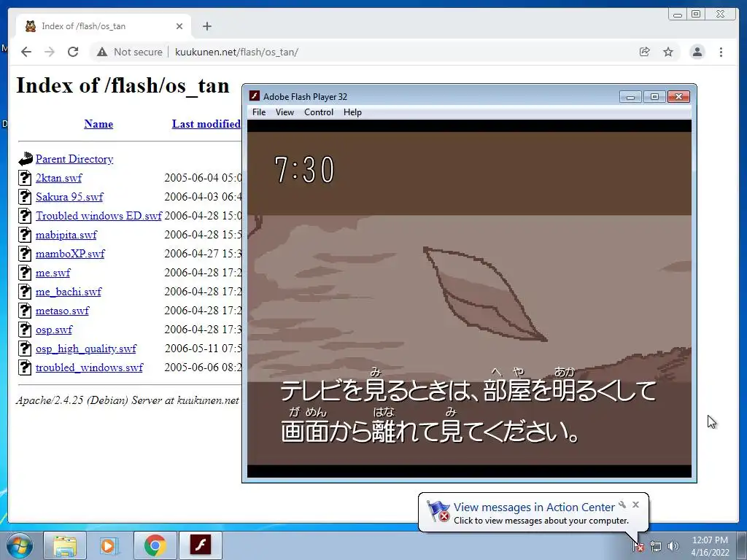Screen dimensions: 747x560
Task: Click View messages in Action Center balloon text
Action: [x=534, y=507]
